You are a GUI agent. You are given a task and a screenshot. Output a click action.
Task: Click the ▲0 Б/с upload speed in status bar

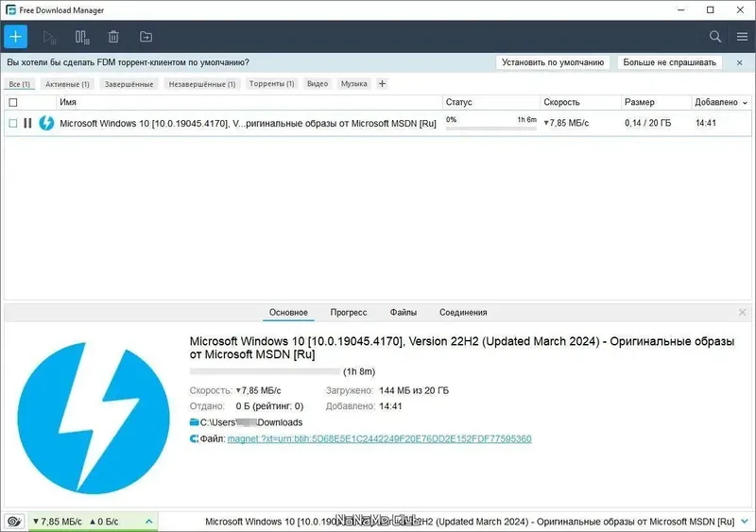point(104,522)
